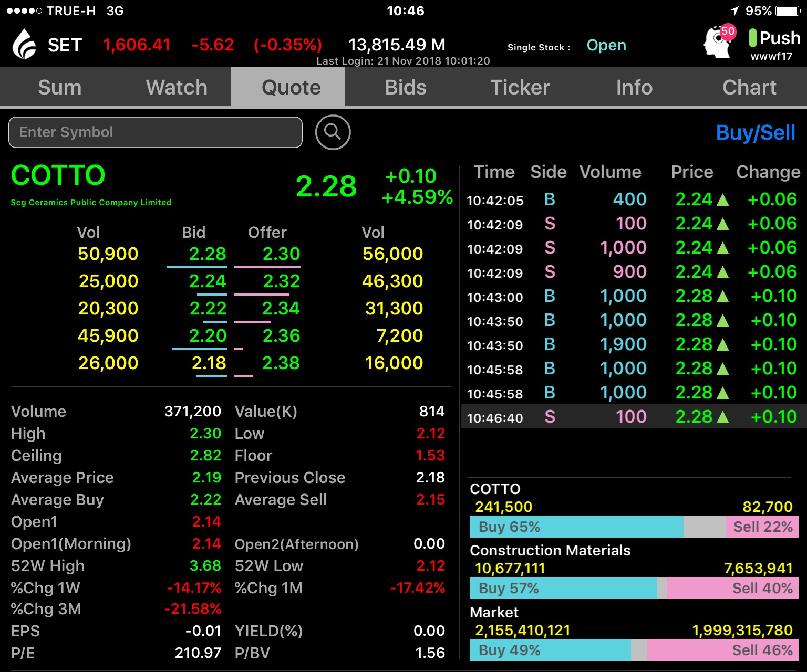
Task: Select offer volume 7,200
Action: 399,336
